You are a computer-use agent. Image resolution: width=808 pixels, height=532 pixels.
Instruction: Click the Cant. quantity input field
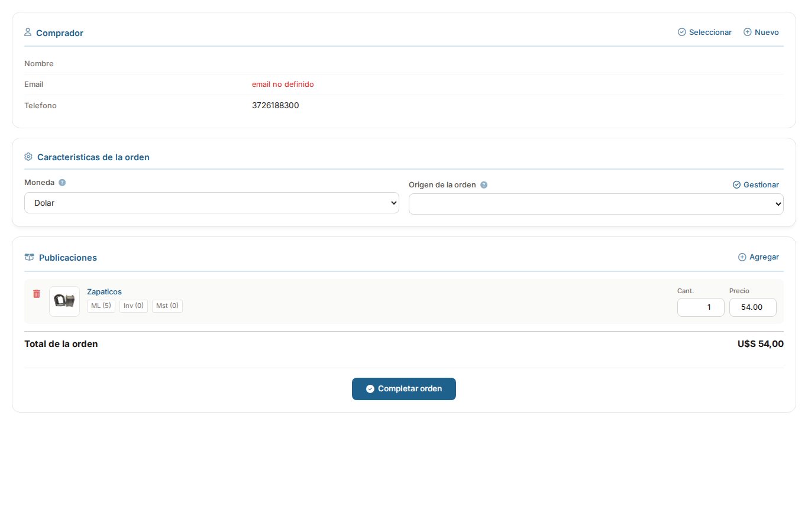tap(700, 307)
